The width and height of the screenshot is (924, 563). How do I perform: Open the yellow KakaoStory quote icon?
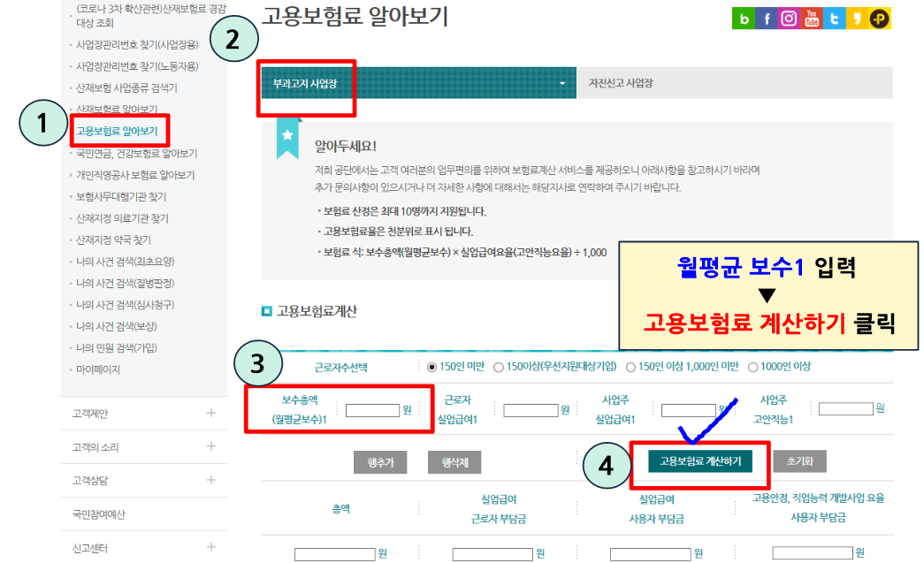click(x=857, y=19)
